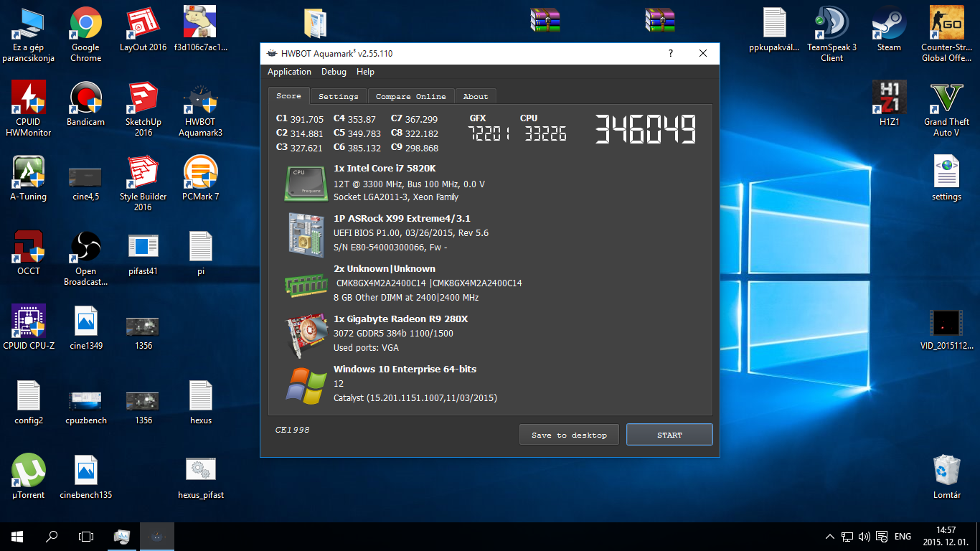
Task: Open the Application menu in Aquamark
Action: click(289, 72)
